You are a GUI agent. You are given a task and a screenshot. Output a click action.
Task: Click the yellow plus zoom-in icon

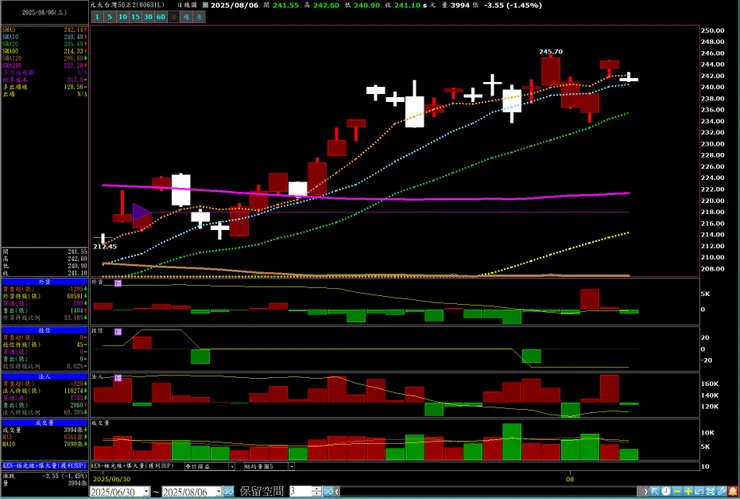pos(688,491)
